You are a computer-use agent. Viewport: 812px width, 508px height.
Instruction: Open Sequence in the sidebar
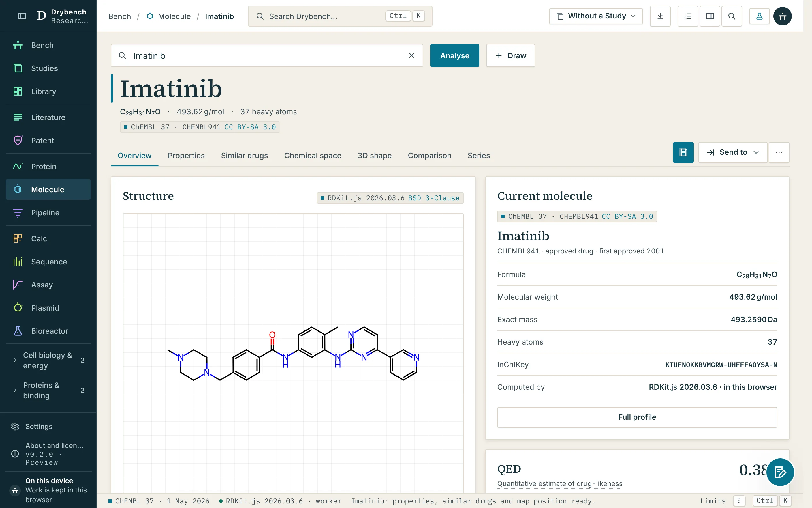coord(48,262)
